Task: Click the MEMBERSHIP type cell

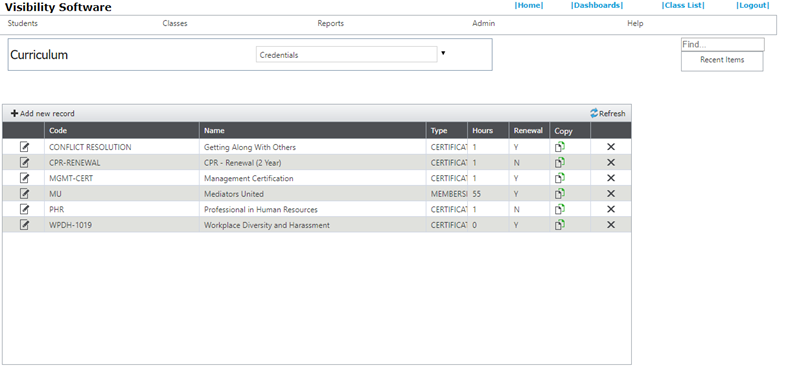Action: click(x=447, y=194)
